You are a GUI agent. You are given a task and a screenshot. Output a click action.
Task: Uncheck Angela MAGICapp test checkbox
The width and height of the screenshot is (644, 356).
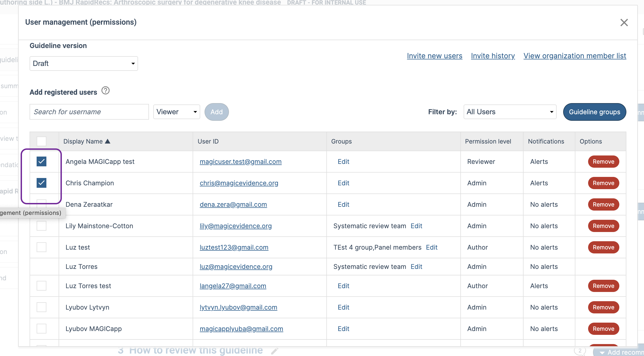click(x=42, y=161)
